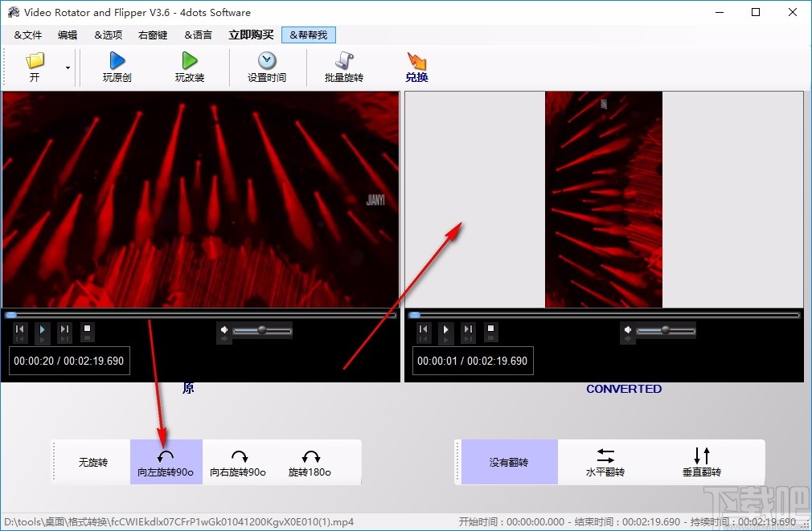812x531 pixels.
Task: Open the &语言 language menu
Action: [198, 35]
